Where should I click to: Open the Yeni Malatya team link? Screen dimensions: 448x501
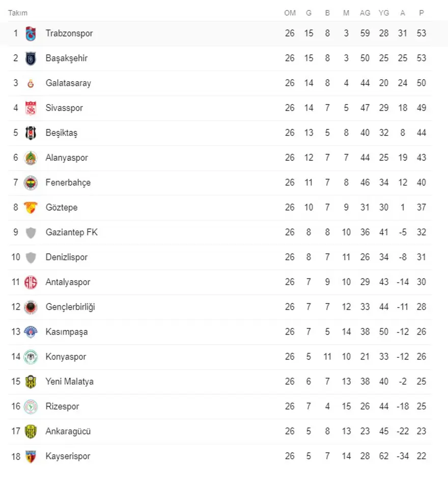(69, 381)
